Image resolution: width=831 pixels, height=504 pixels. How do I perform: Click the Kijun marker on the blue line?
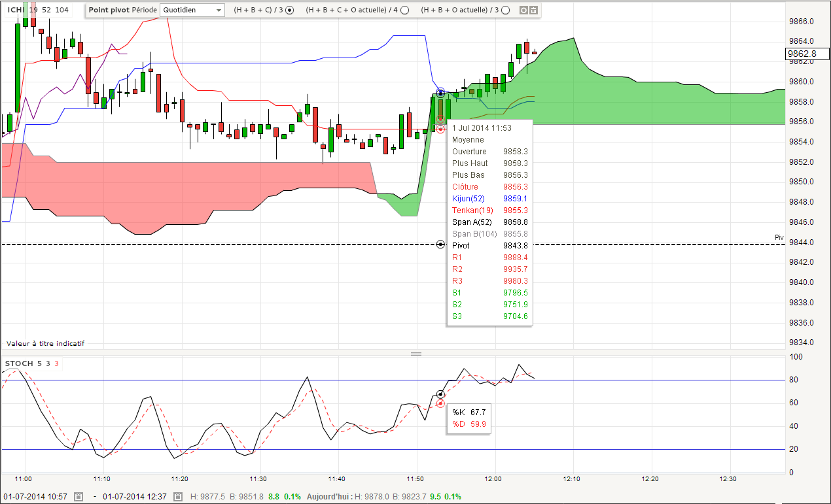coord(440,93)
